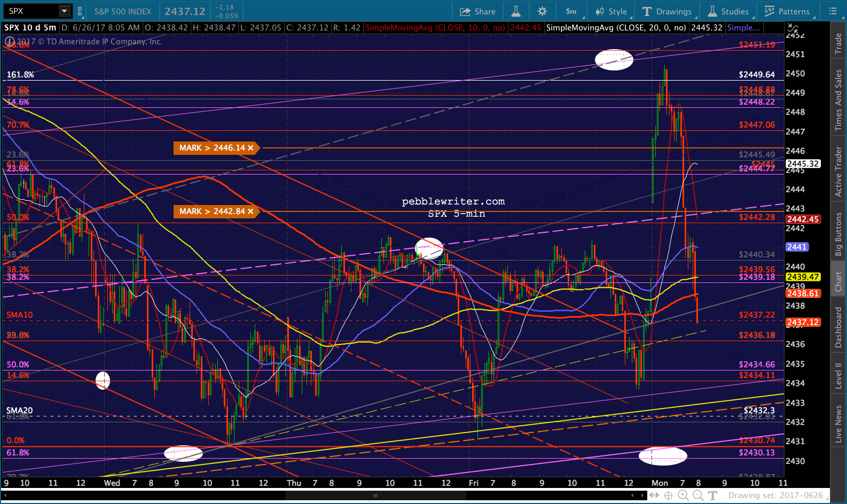Viewport: 847px width, 504px height.
Task: Select the crosshair pan tool icon
Action: pos(668,495)
